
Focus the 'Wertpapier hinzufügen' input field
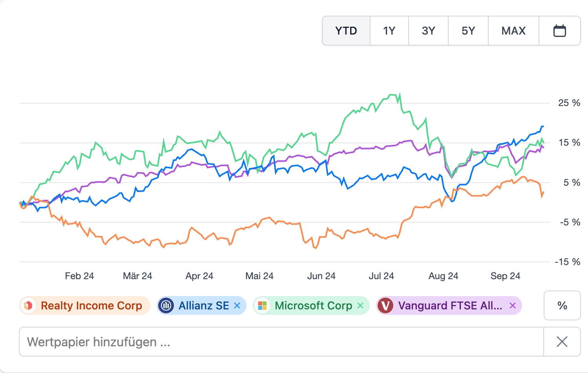(281, 342)
